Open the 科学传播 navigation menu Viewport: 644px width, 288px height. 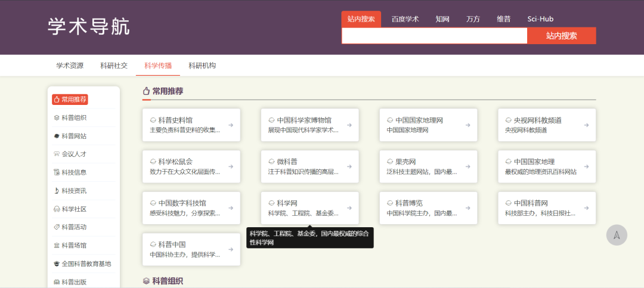(158, 66)
